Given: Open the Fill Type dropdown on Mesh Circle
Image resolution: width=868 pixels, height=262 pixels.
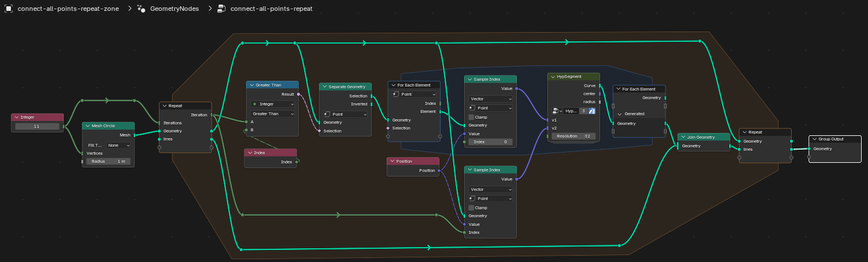Looking at the screenshot, I should click(x=118, y=146).
